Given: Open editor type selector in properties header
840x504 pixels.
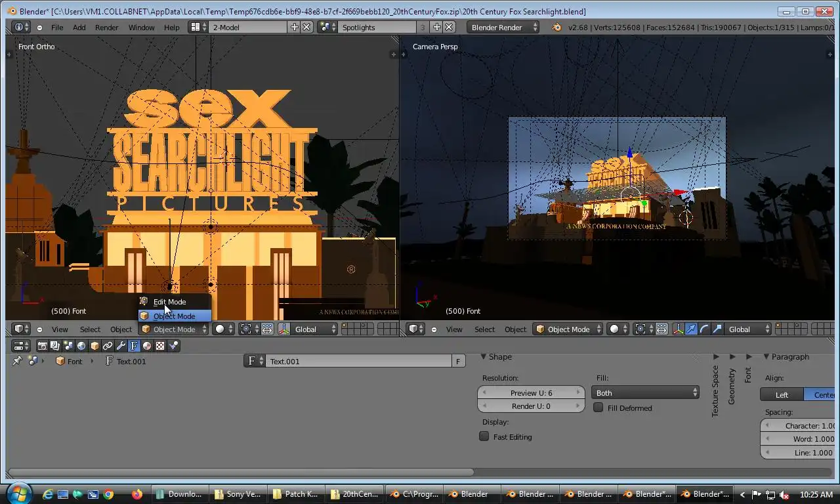Looking at the screenshot, I should (21, 346).
